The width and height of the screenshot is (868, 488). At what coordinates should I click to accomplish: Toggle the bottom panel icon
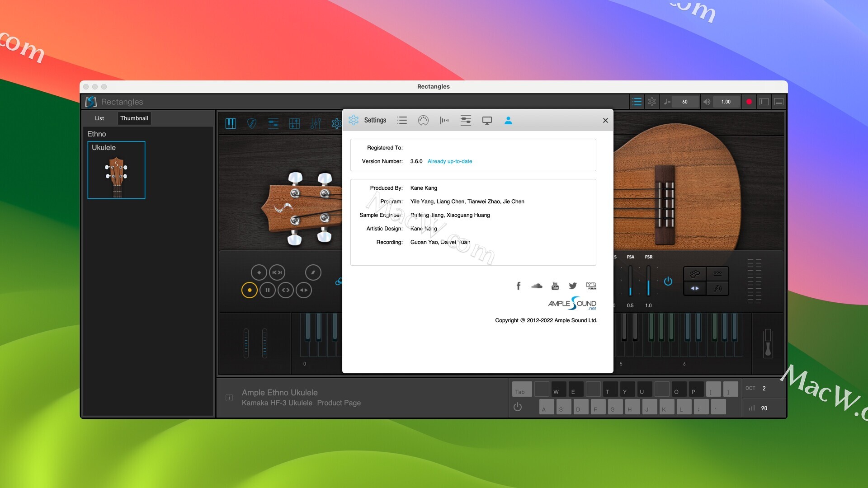[779, 102]
